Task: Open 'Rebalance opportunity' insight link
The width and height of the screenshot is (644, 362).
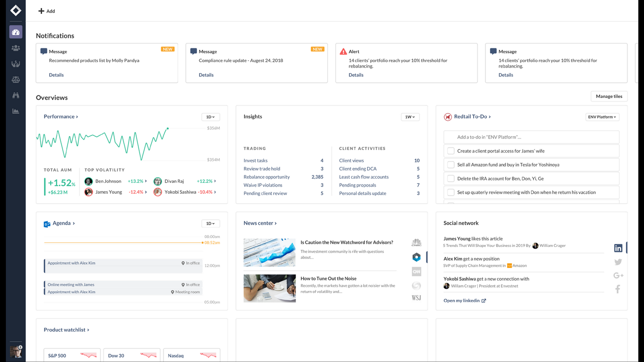Action: (x=266, y=177)
